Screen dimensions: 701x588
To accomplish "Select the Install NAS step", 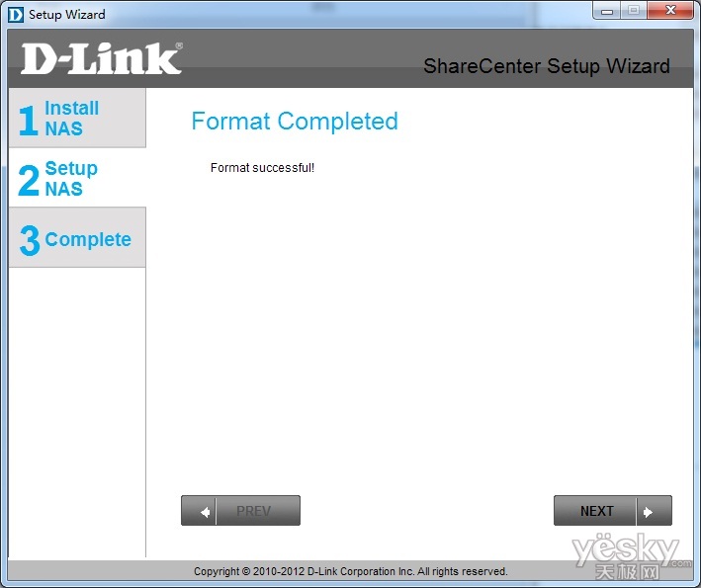I will tap(77, 118).
